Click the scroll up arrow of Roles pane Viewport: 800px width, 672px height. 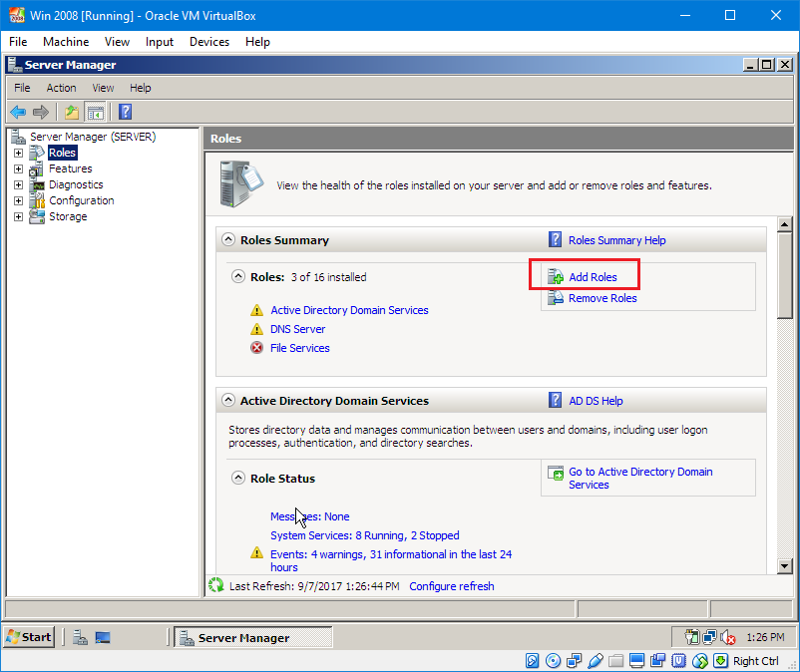point(784,223)
